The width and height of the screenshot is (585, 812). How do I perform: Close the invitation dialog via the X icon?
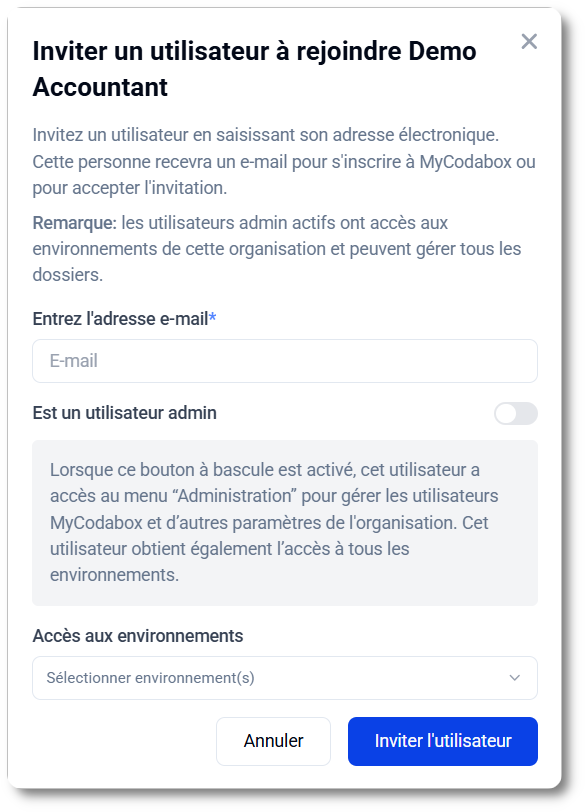point(529,42)
